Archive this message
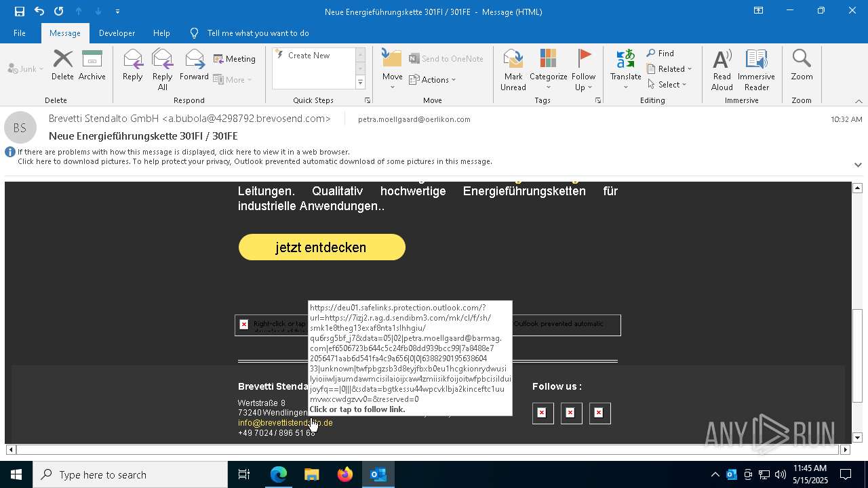The width and height of the screenshot is (868, 488). point(92,66)
